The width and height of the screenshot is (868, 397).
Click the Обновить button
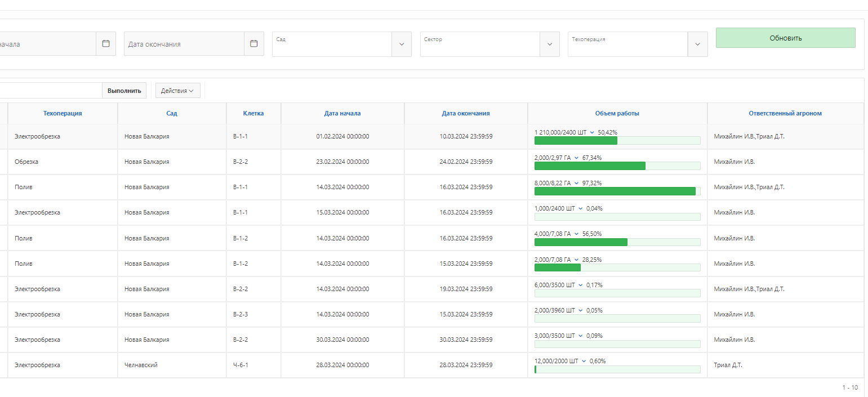pyautogui.click(x=785, y=38)
